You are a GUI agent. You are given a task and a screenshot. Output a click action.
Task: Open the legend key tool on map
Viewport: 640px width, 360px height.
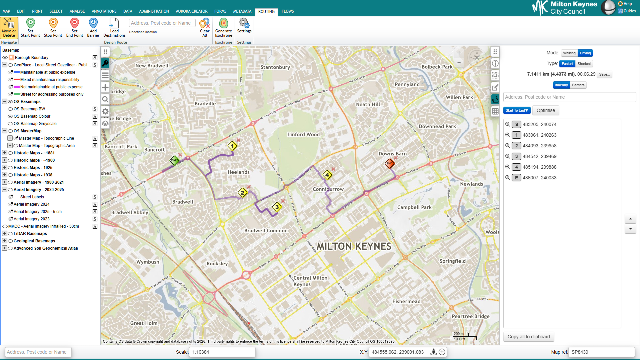pyautogui.click(x=105, y=63)
